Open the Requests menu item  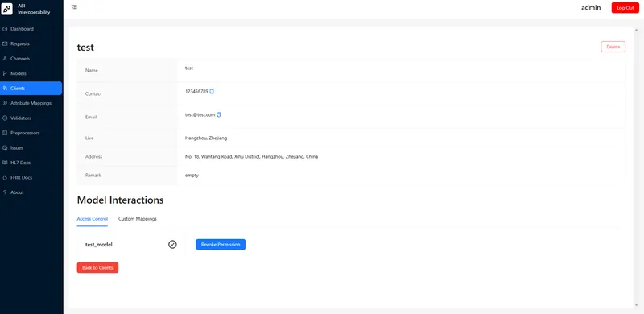pyautogui.click(x=31, y=43)
